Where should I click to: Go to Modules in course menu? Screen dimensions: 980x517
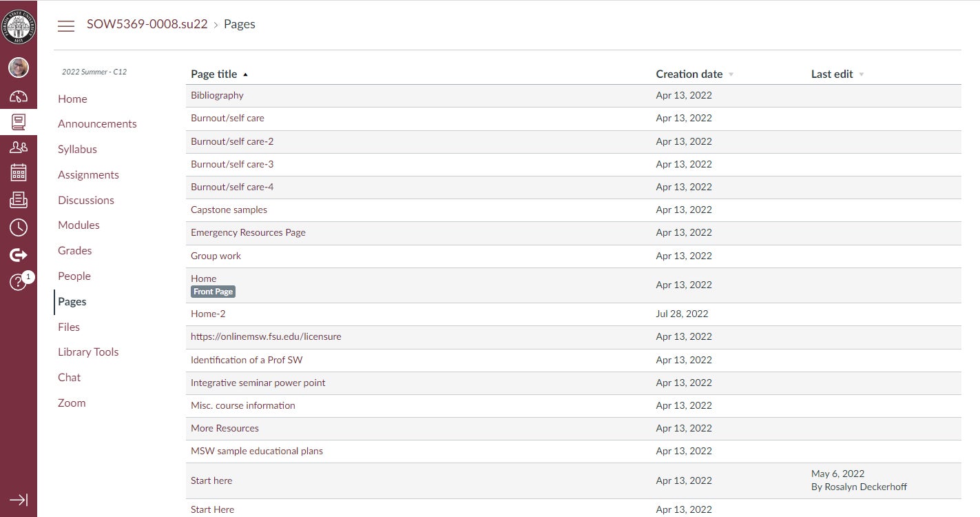pyautogui.click(x=79, y=225)
